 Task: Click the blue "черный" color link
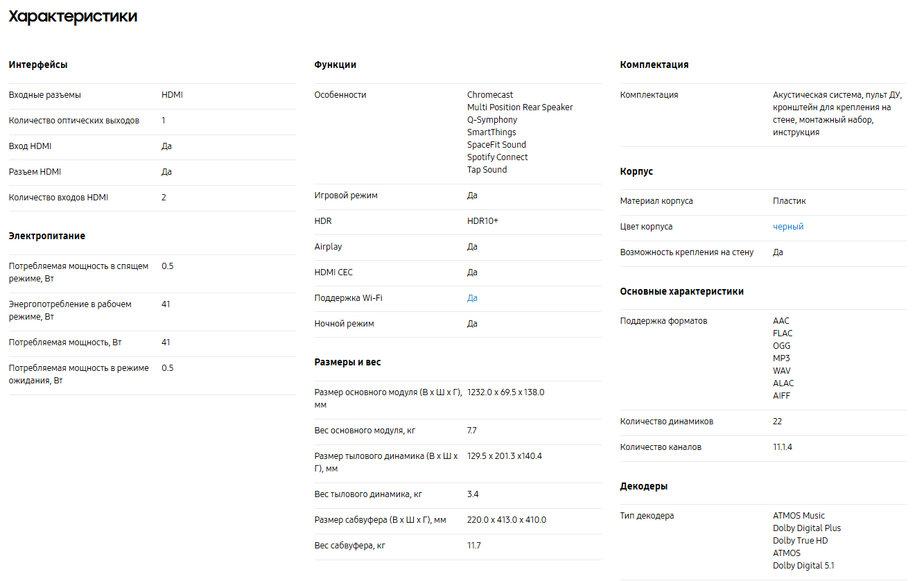coord(788,227)
